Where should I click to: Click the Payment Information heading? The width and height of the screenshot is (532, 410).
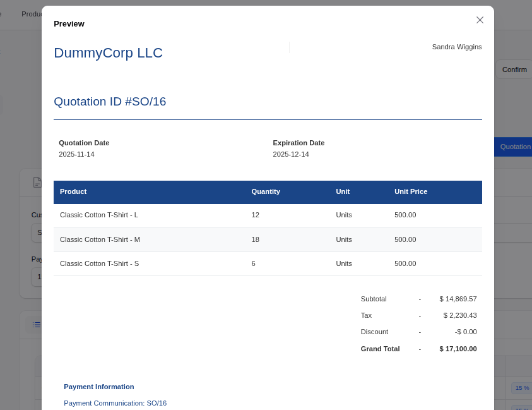(98, 387)
